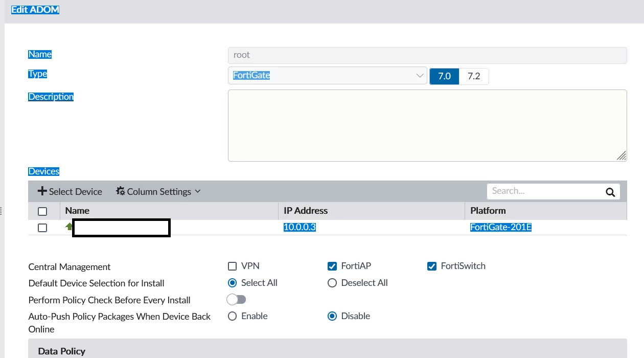The image size is (644, 358).
Task: Click the Name field label above Type
Action: click(40, 54)
